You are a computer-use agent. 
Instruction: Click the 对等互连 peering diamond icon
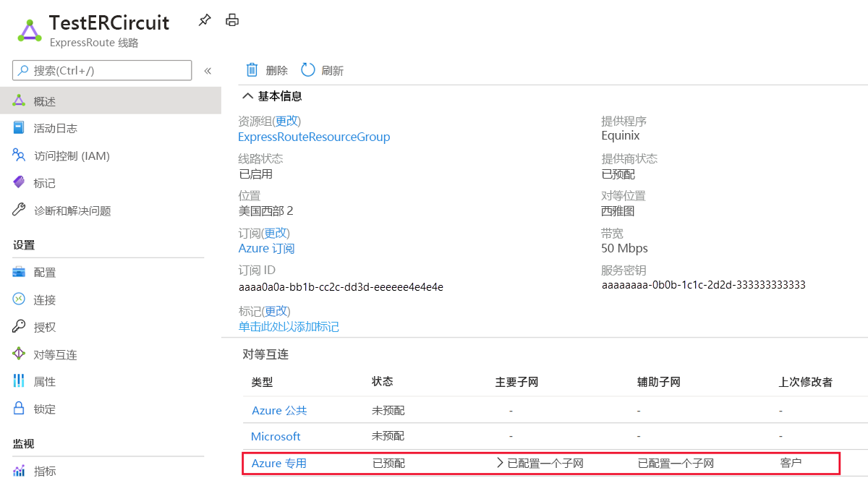(20, 354)
